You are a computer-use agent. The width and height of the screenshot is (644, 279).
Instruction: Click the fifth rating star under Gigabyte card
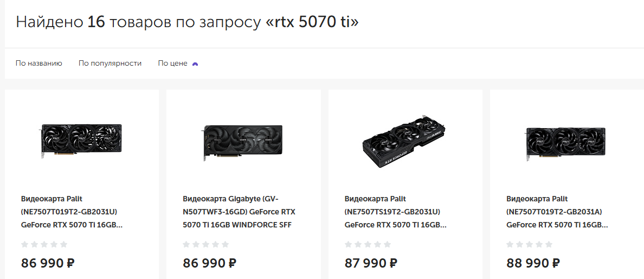pos(226,245)
